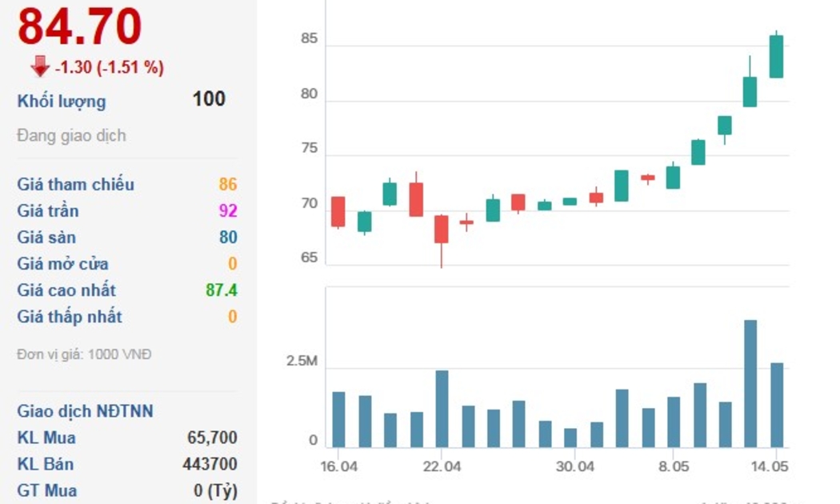This screenshot has height=504, width=840.
Task: Select the red candlestick at 22.04
Action: (442, 229)
